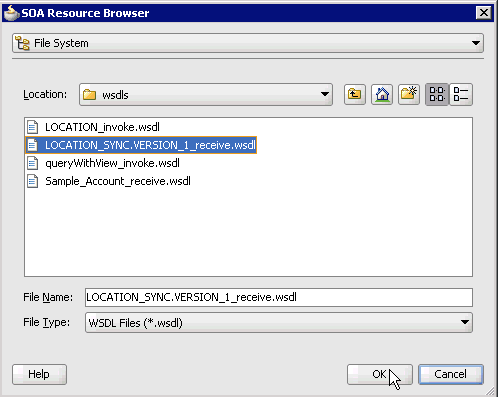Image resolution: width=498 pixels, height=397 pixels.
Task: Click the file icon beside LOCATION_SYNC.VERSION_1_receive.wsdl
Action: tap(33, 145)
